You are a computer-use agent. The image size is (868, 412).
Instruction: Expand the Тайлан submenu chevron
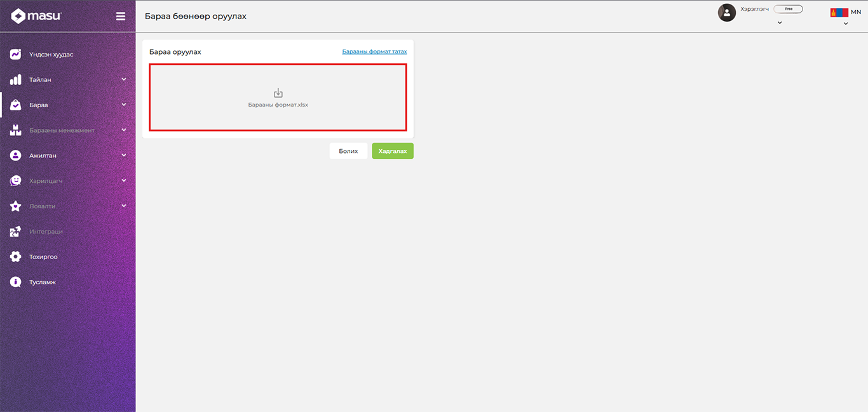(124, 80)
